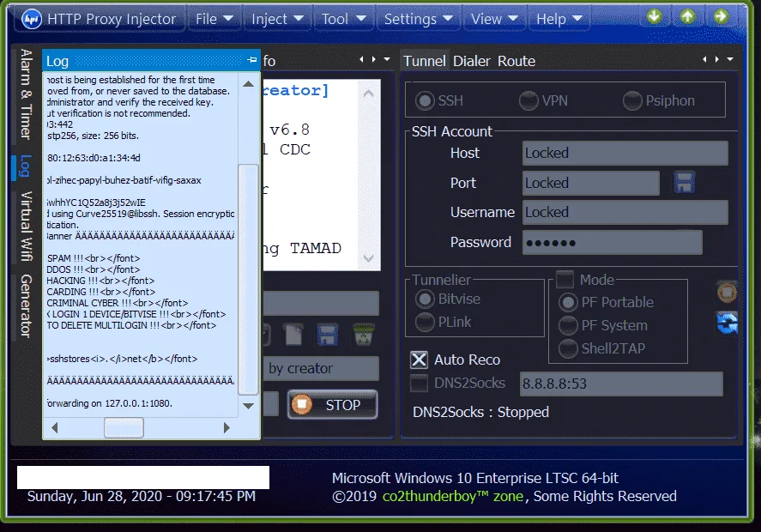Click 'DNS2Socks : Stopped' status text
This screenshot has height=532, width=761.
[480, 412]
